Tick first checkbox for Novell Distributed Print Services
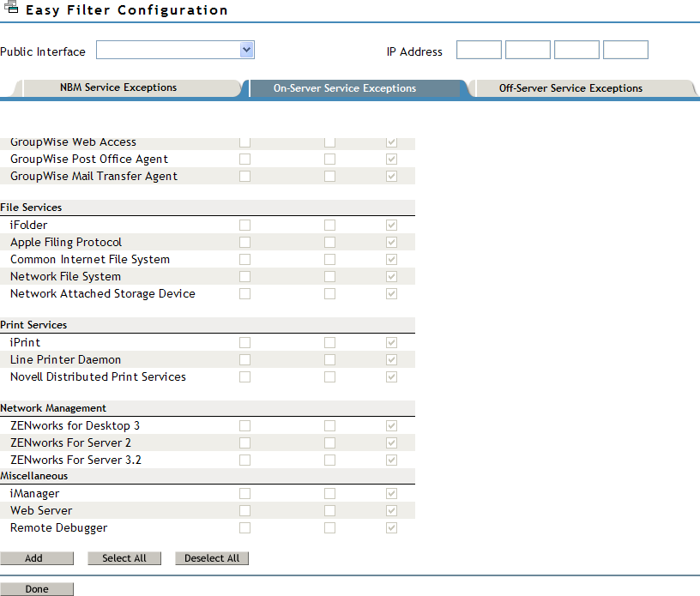This screenshot has width=700, height=596. point(244,376)
